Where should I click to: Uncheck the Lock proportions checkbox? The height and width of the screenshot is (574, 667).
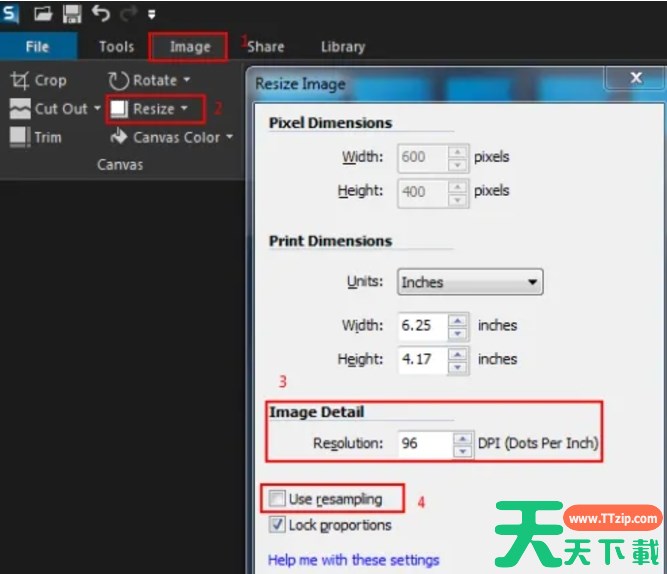277,524
